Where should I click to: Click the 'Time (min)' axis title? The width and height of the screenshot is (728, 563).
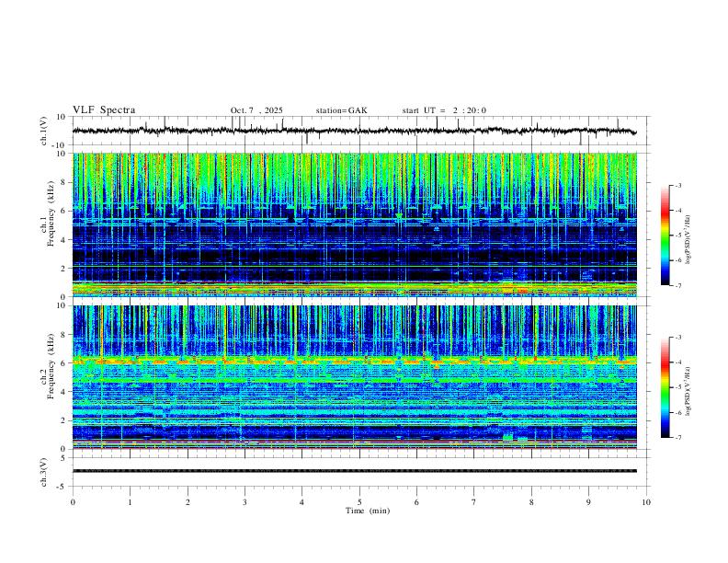[x=368, y=511]
